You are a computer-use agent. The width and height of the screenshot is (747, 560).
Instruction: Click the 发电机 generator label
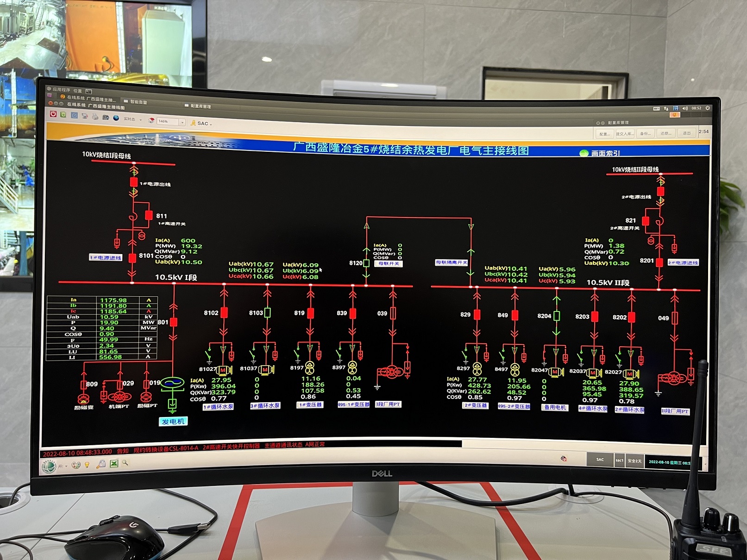click(x=173, y=421)
